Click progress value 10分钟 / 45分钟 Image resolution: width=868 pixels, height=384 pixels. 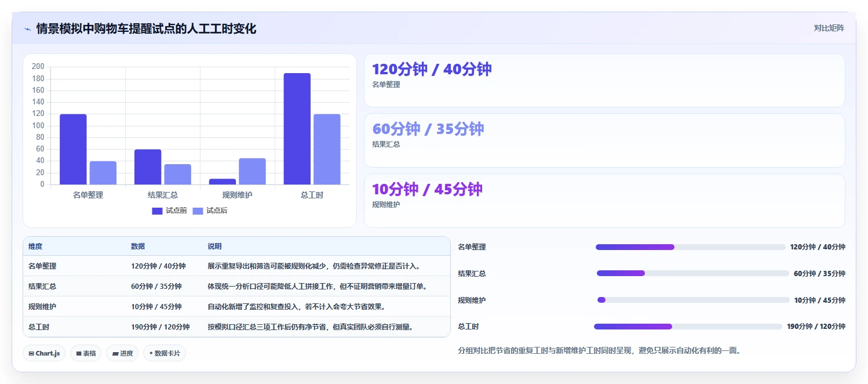819,300
